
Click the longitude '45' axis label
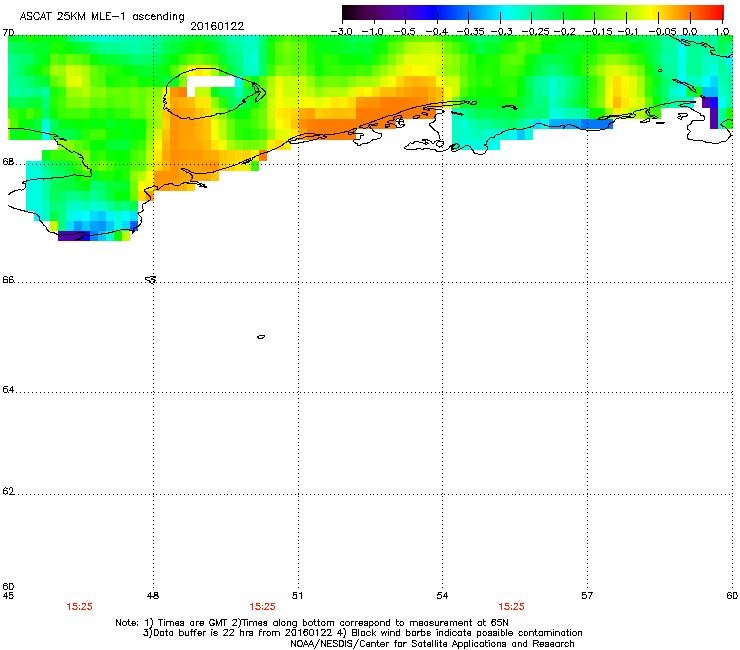point(8,596)
